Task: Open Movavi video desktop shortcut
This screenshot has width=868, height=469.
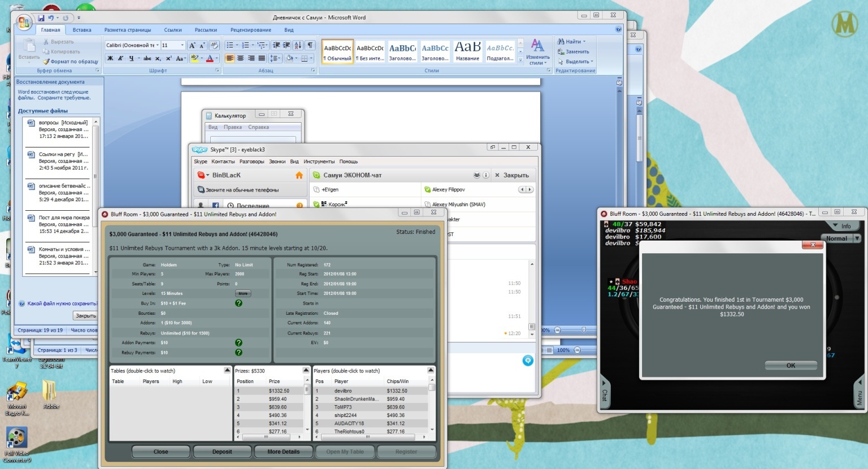Action: 17,399
